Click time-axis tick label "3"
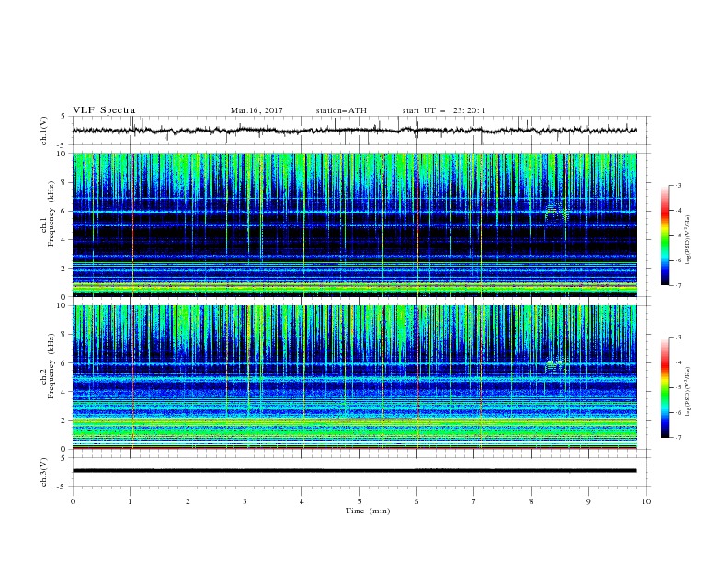 pos(245,501)
